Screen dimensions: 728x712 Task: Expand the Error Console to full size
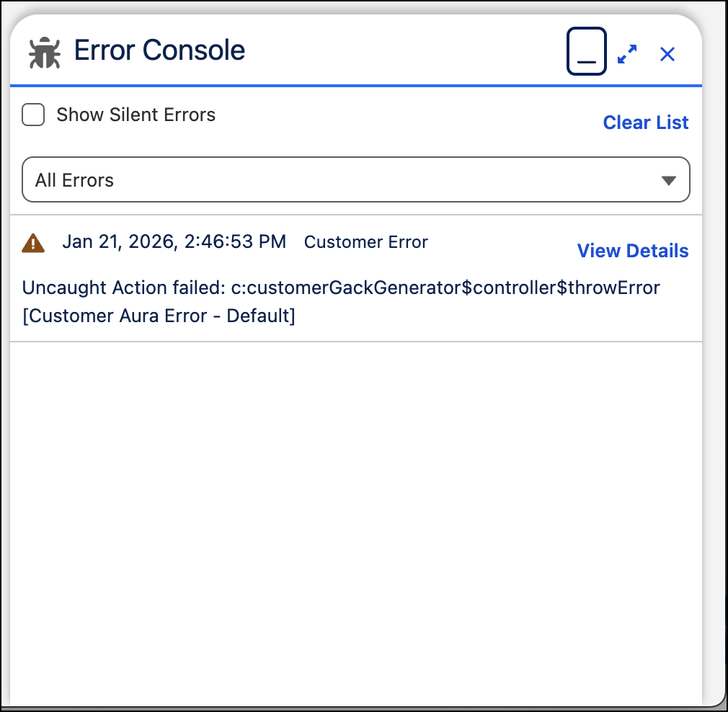point(627,54)
